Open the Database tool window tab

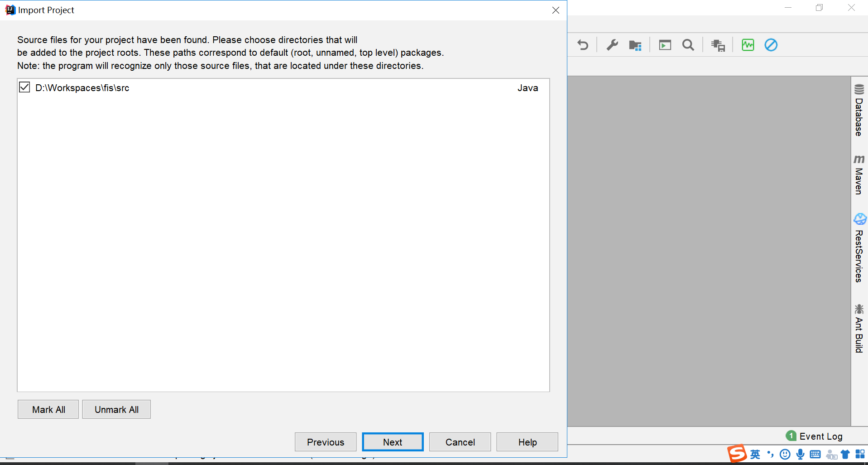coord(859,110)
